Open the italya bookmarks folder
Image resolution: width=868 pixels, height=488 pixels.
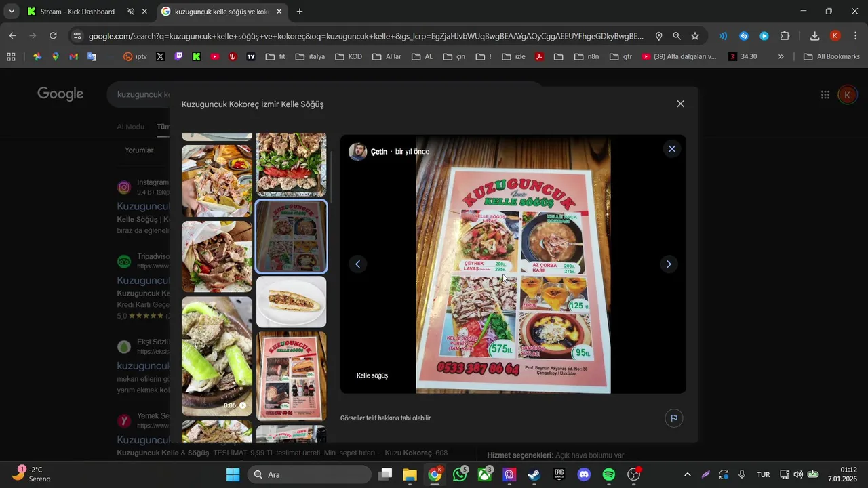310,57
